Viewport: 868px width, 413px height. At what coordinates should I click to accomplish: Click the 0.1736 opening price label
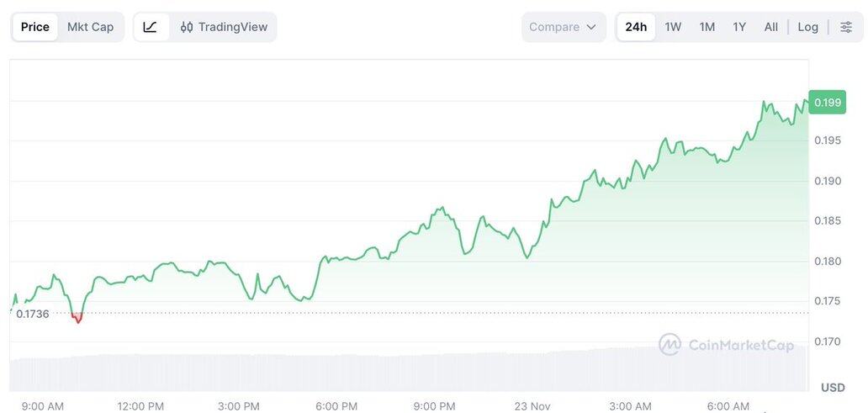click(33, 314)
